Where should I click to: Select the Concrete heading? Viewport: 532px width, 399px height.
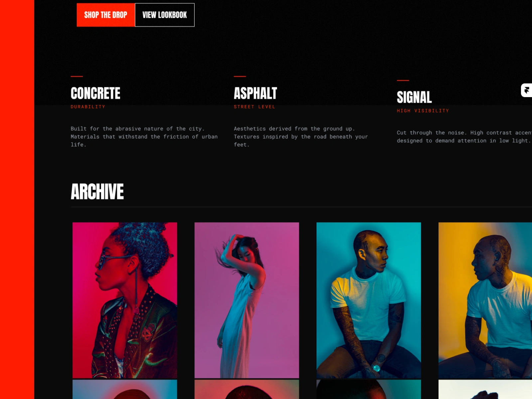[x=95, y=93]
